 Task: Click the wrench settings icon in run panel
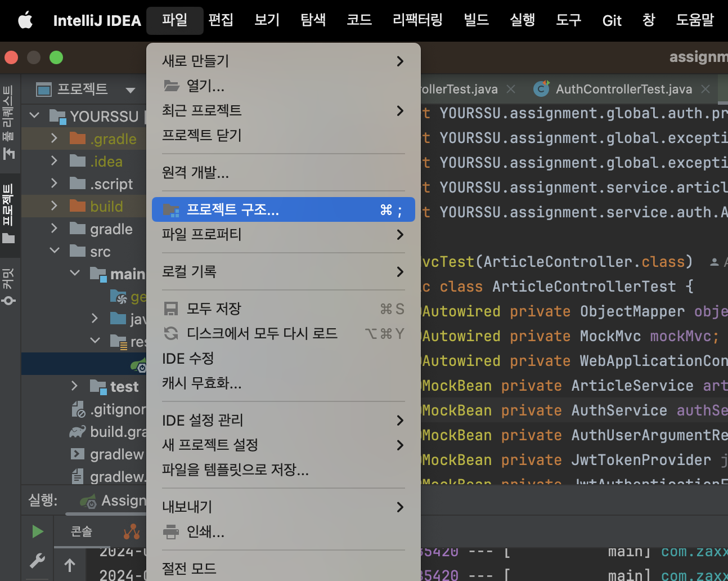[x=38, y=561]
